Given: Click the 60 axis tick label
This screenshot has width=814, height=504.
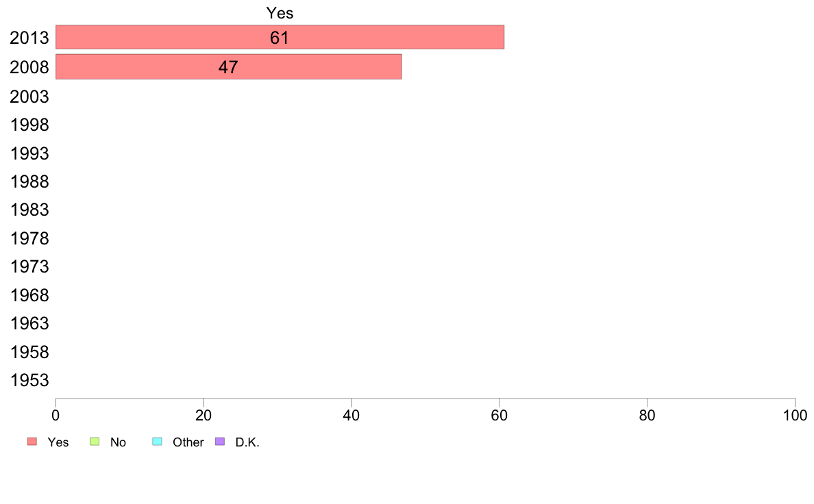Looking at the screenshot, I should [500, 415].
